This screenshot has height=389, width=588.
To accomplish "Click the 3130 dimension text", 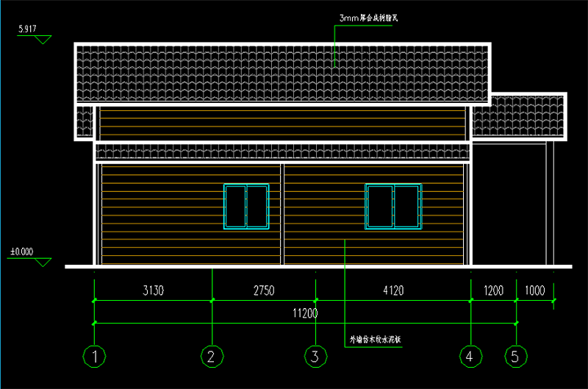I will (153, 290).
